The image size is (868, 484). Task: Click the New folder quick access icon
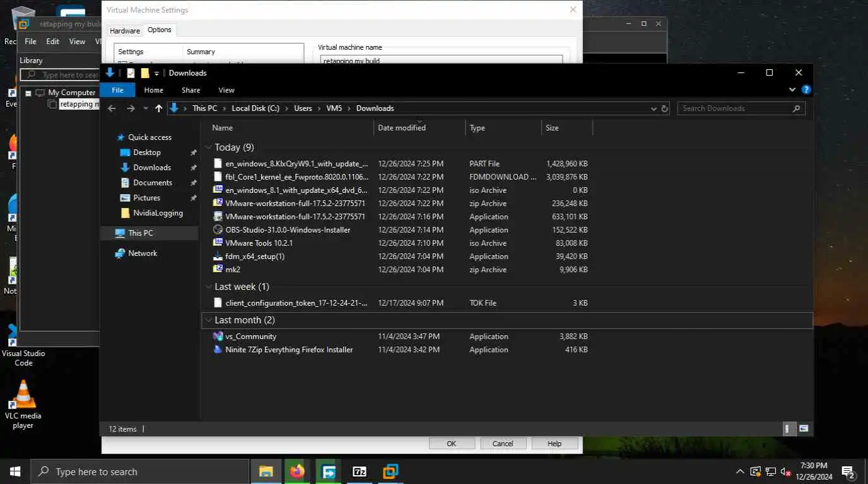click(x=145, y=73)
